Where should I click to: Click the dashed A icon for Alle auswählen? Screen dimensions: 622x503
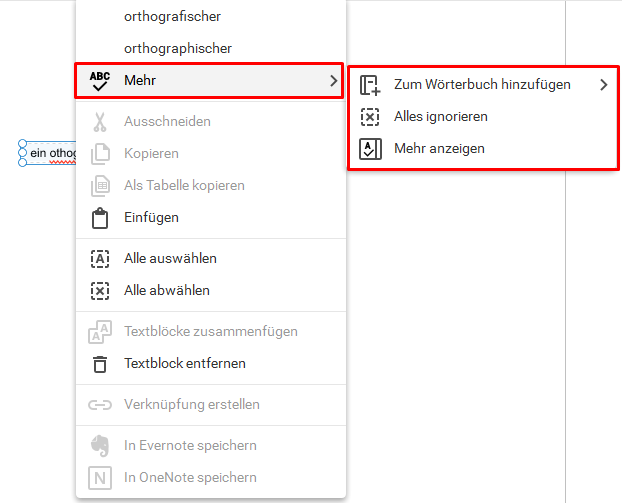[x=100, y=259]
